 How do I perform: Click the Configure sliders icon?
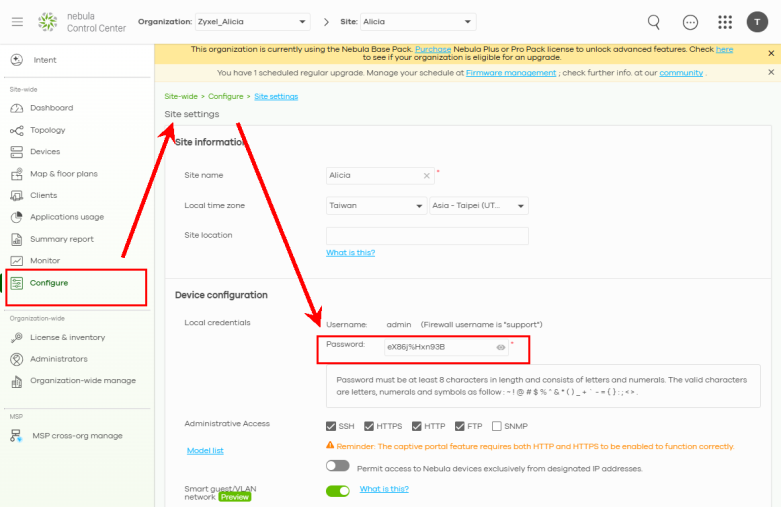tap(17, 283)
